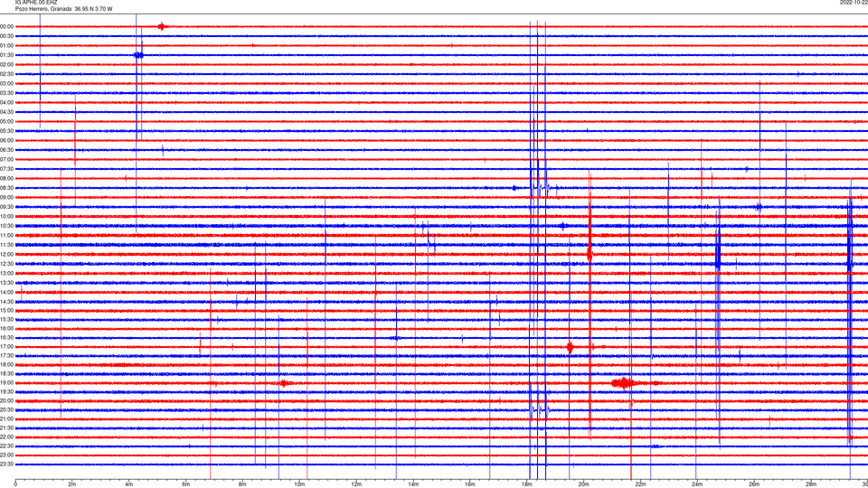Click the 'IG.APHE.00.EHZ' channel code header
Image resolution: width=868 pixels, height=488 pixels.
[36, 3]
